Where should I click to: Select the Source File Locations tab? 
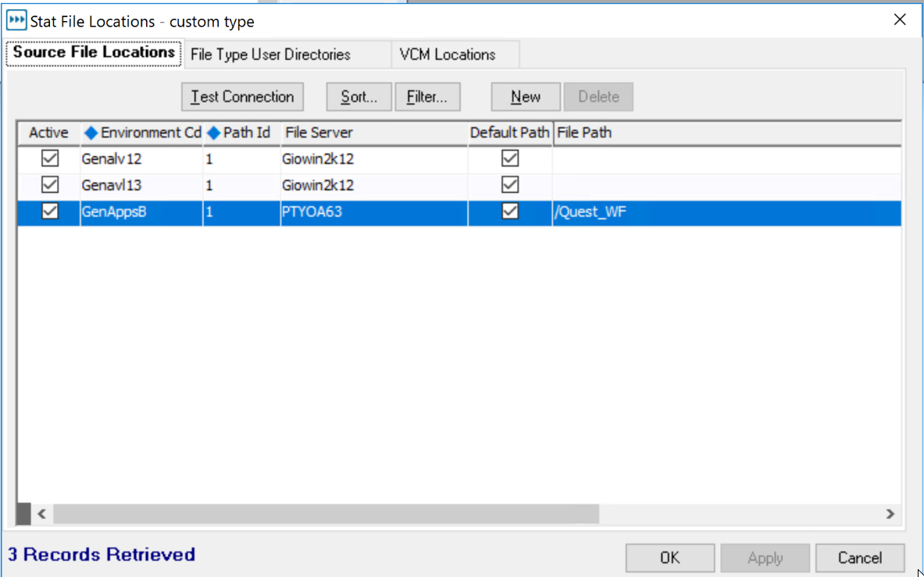click(x=94, y=52)
